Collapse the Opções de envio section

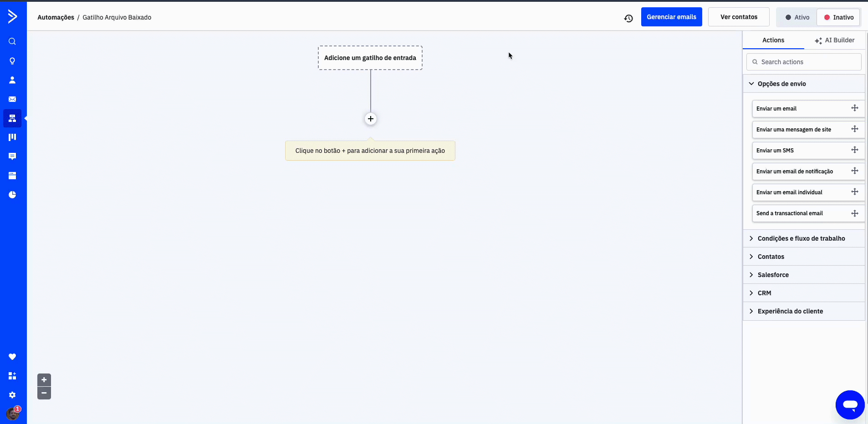pyautogui.click(x=781, y=84)
